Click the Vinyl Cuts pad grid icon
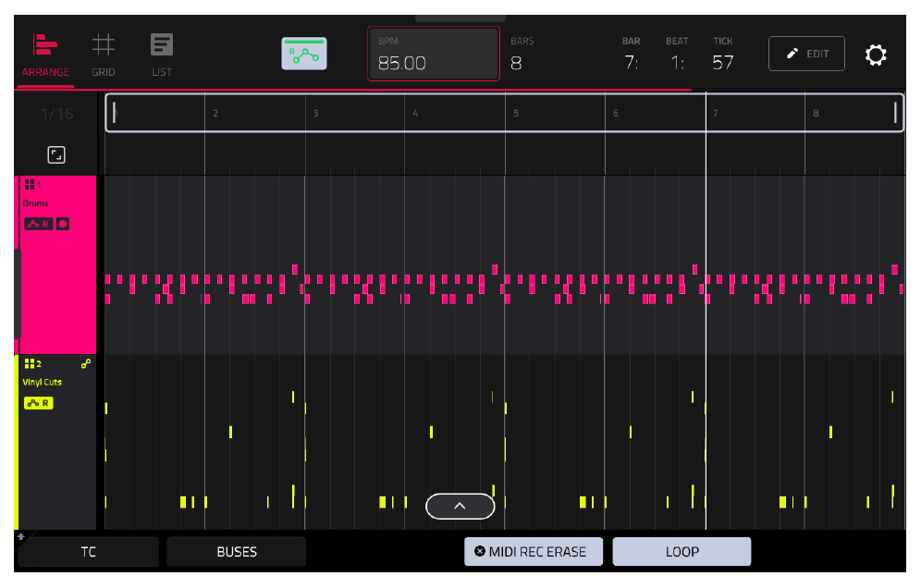 [x=30, y=364]
